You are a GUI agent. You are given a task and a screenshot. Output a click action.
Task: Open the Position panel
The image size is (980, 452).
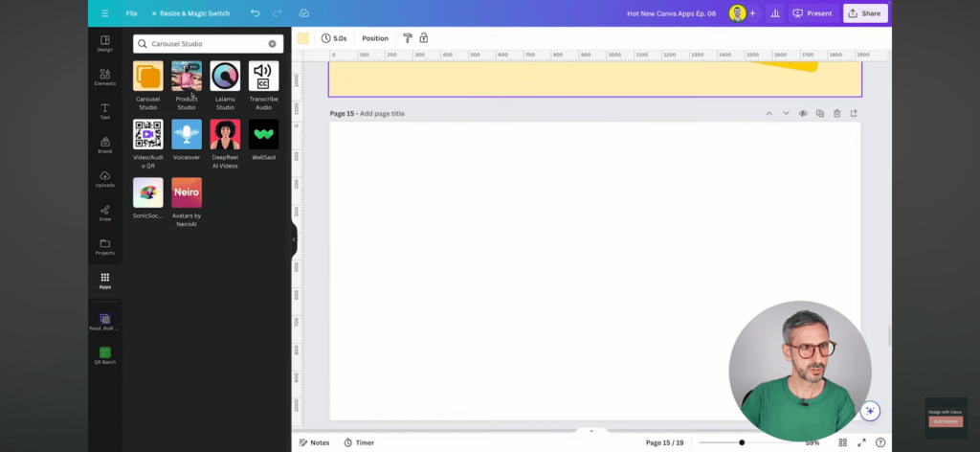(375, 38)
